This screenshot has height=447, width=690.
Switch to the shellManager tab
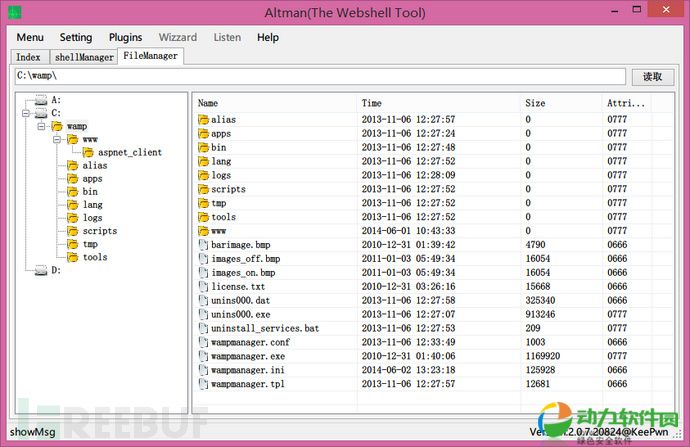click(x=83, y=57)
